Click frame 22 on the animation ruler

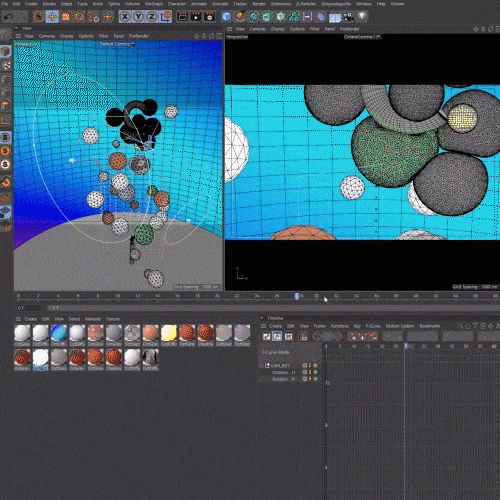coord(237,296)
